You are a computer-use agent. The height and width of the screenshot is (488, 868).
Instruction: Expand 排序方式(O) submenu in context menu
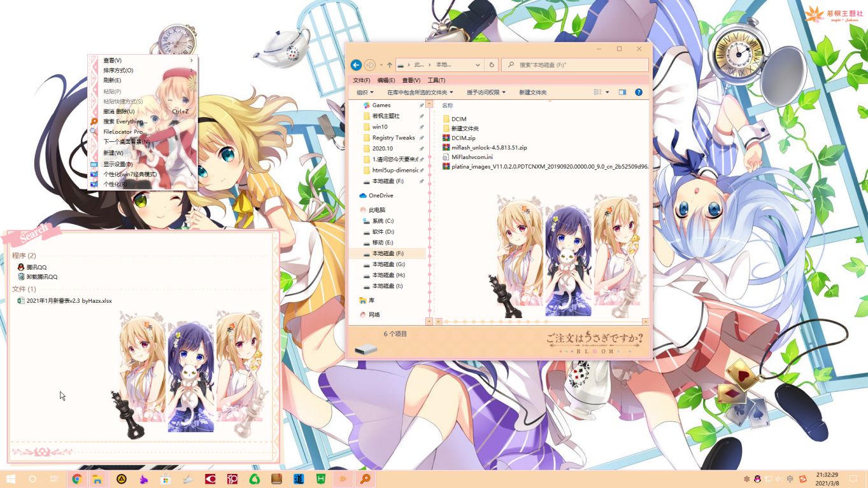tap(143, 71)
